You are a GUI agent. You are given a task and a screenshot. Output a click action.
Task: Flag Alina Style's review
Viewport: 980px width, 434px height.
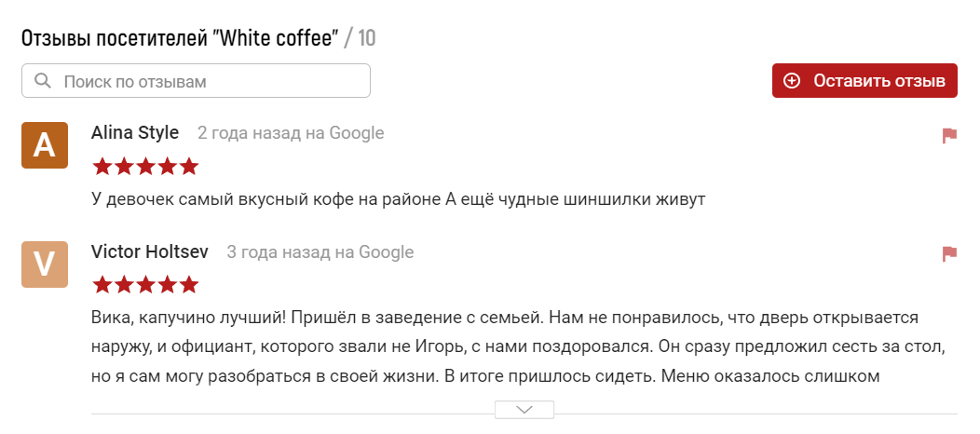point(949,136)
